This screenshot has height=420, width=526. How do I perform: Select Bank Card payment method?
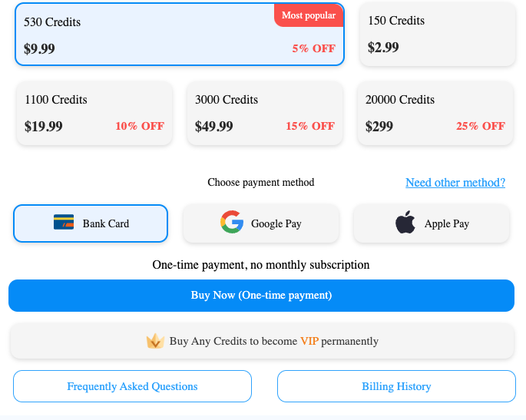(91, 223)
